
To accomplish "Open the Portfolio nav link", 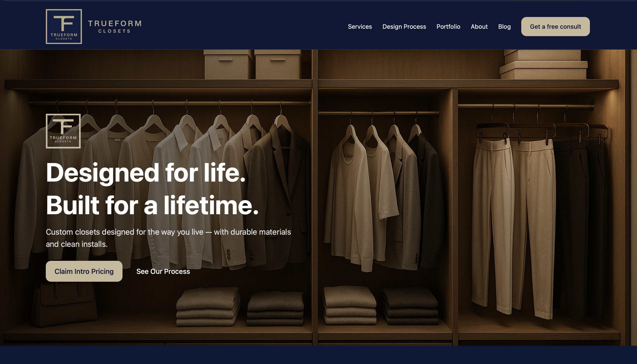I will click(x=448, y=27).
